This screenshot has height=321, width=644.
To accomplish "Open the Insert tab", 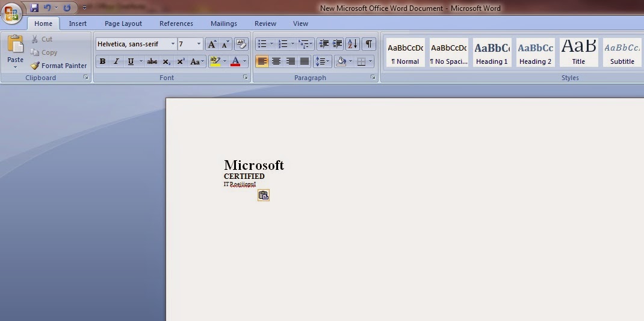I will click(78, 23).
